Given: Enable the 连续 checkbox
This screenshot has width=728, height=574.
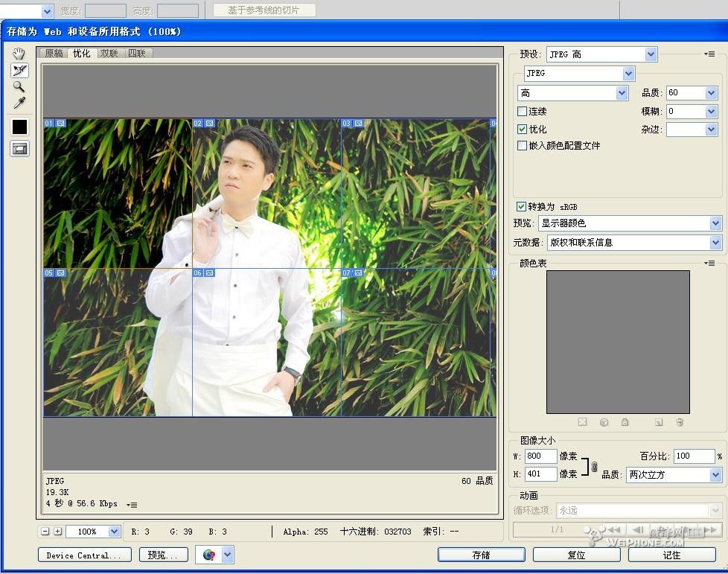Looking at the screenshot, I should [523, 112].
